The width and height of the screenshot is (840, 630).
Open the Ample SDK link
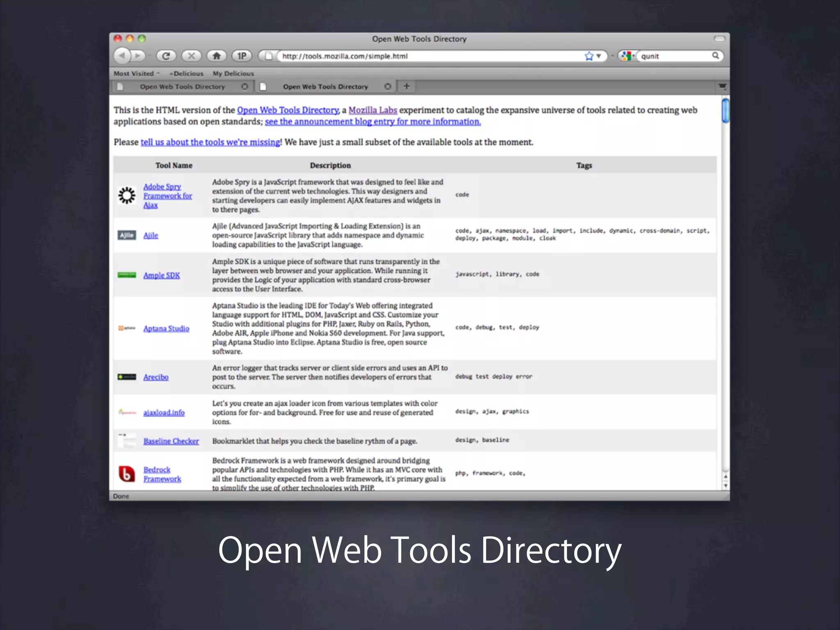tap(162, 275)
